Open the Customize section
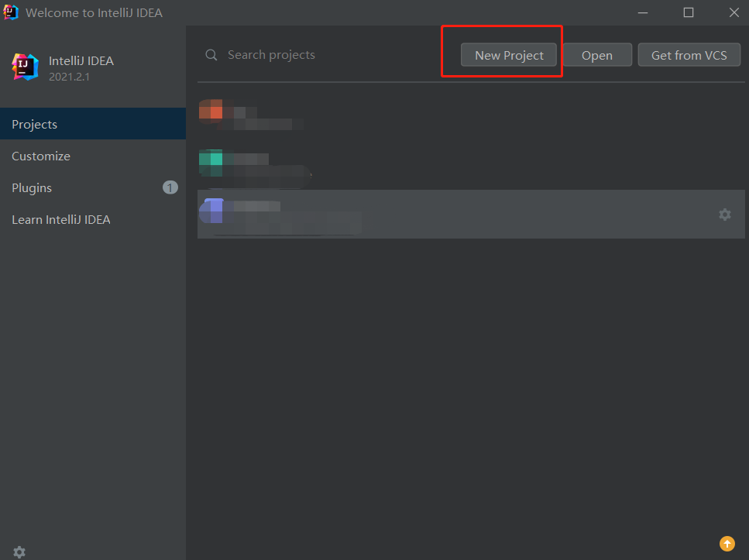Screen dimensions: 749x560 93,156
